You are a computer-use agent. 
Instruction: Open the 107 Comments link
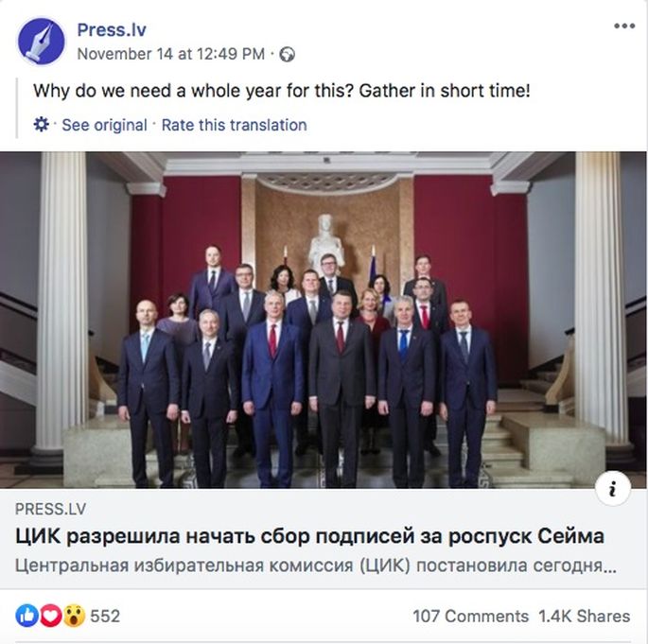471,616
